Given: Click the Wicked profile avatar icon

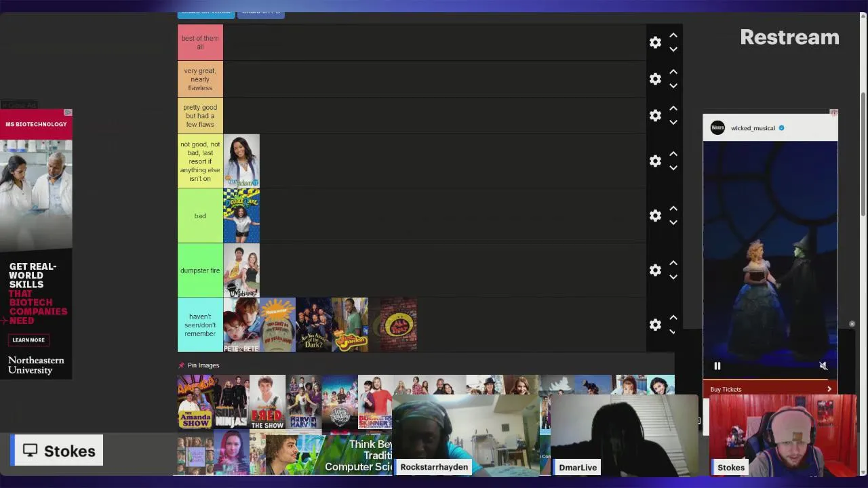Looking at the screenshot, I should tap(717, 128).
